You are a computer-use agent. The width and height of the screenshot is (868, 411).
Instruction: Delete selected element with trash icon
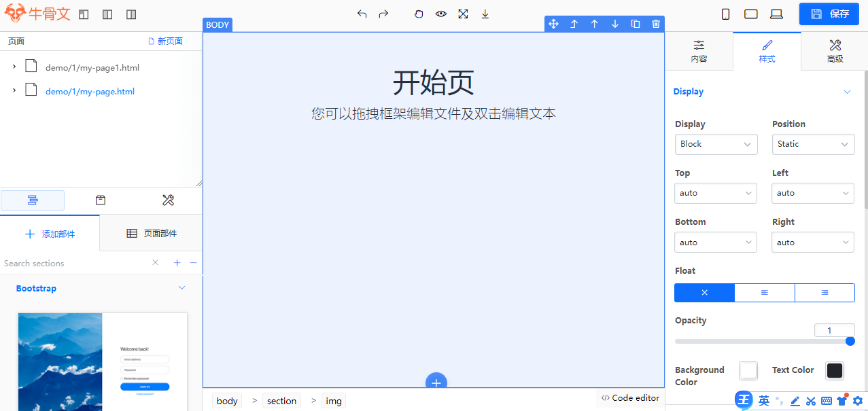click(x=656, y=24)
